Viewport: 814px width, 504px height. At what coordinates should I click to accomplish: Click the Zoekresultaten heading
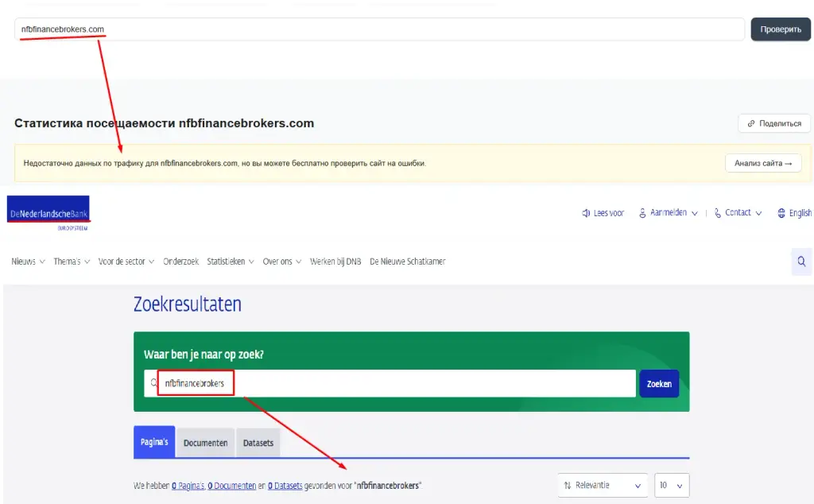[188, 304]
